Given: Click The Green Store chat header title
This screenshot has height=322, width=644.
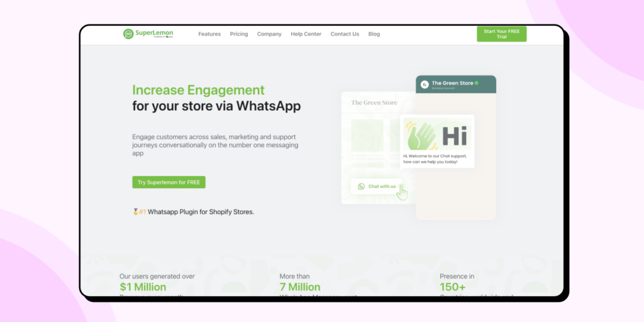Looking at the screenshot, I should pyautogui.click(x=452, y=83).
